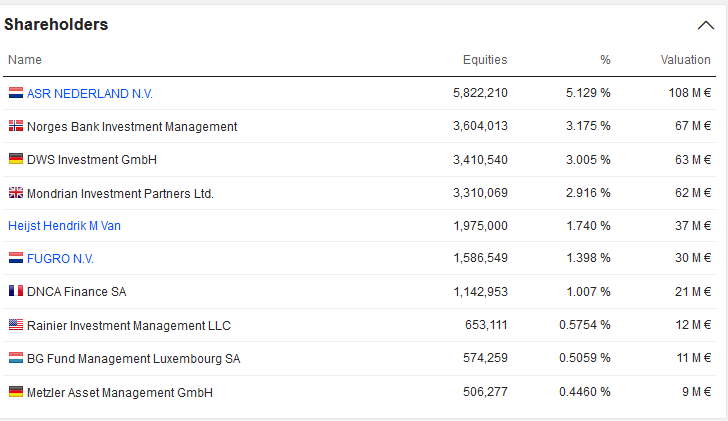Click the Luxembourg flag beside BG Fund
This screenshot has height=421, width=728.
[x=16, y=358]
